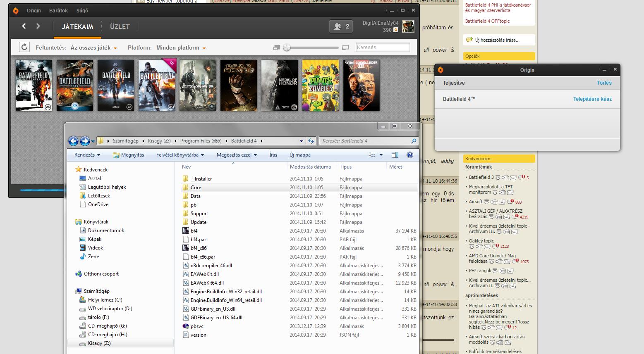
Task: Click Megnyitás in Explorer toolbar
Action: 128,155
